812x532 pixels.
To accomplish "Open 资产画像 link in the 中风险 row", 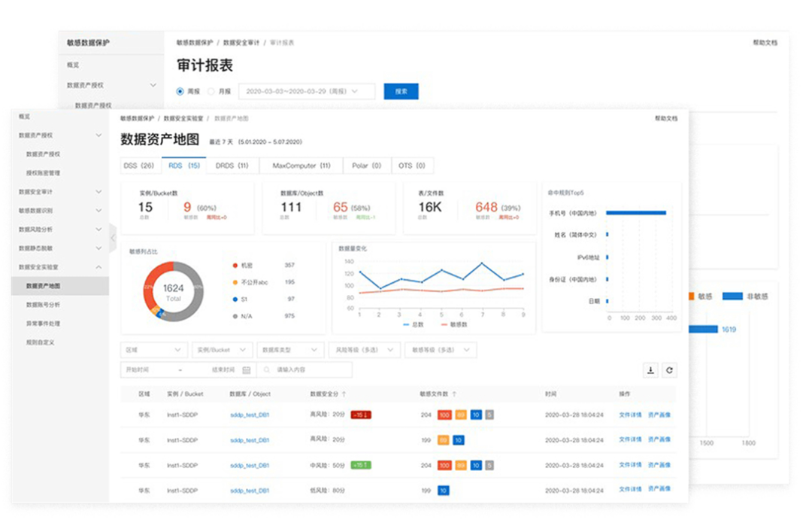I will point(659,465).
